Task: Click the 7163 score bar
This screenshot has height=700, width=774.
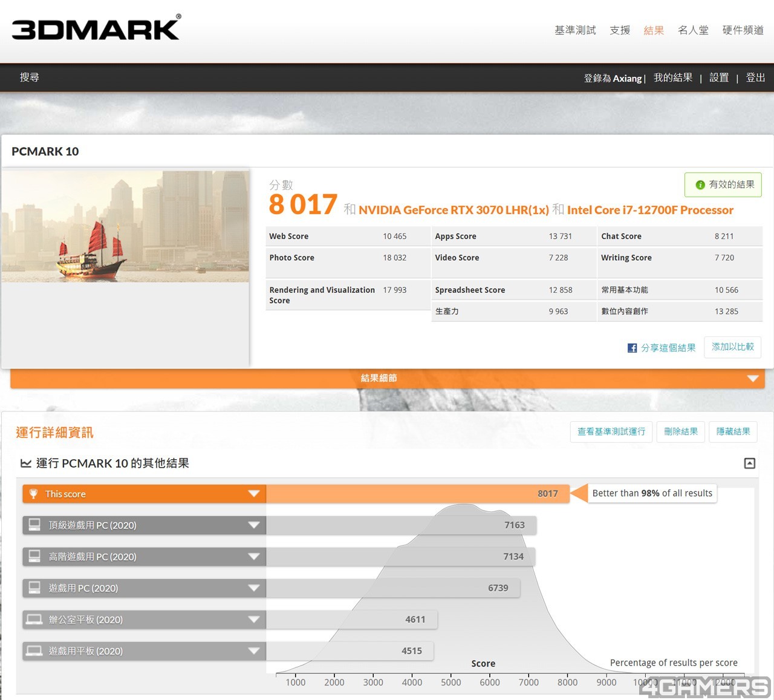Action: tap(401, 525)
